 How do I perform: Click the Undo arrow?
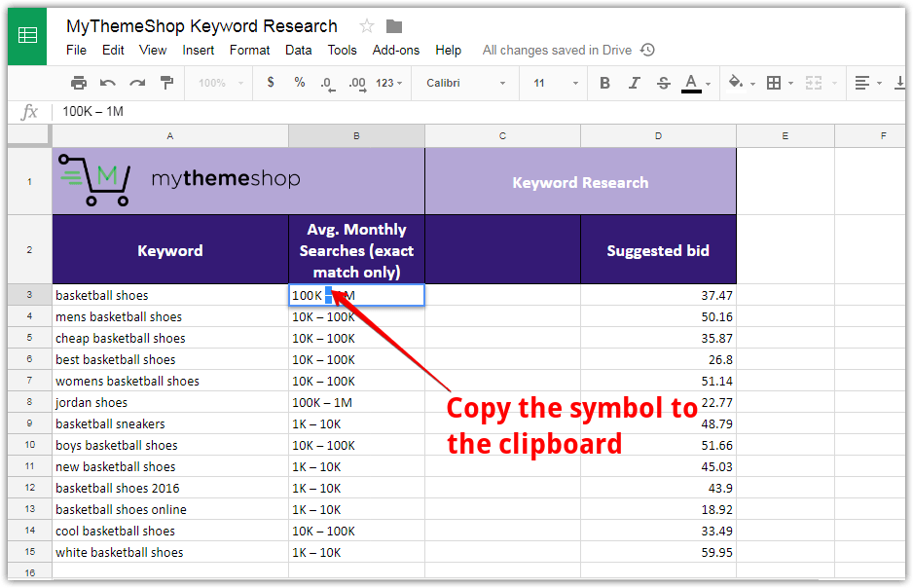(108, 84)
